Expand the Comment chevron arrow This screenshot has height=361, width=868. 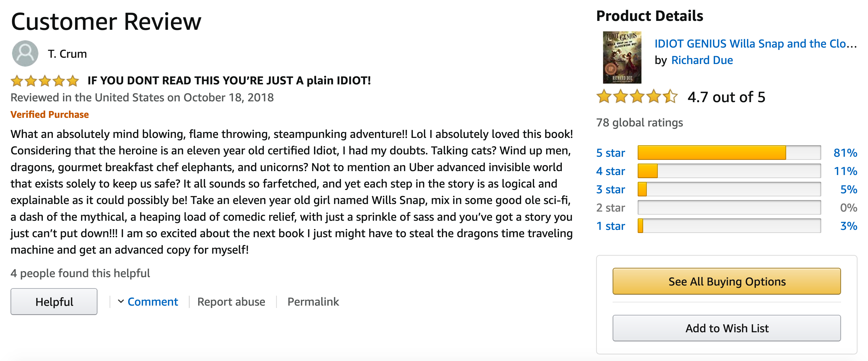121,301
